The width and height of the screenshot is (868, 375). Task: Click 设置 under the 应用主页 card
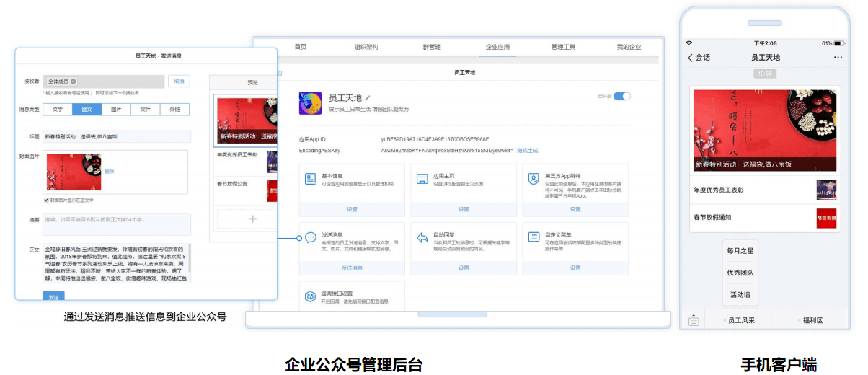click(x=464, y=209)
